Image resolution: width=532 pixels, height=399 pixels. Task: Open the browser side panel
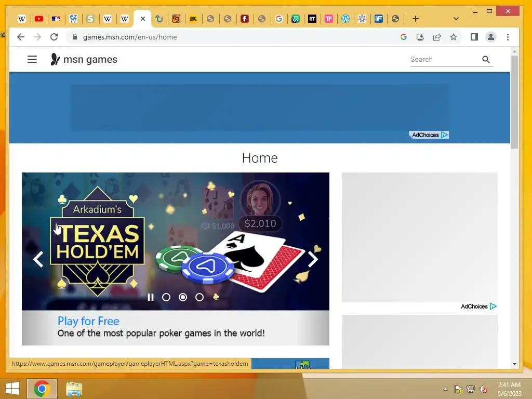click(474, 37)
